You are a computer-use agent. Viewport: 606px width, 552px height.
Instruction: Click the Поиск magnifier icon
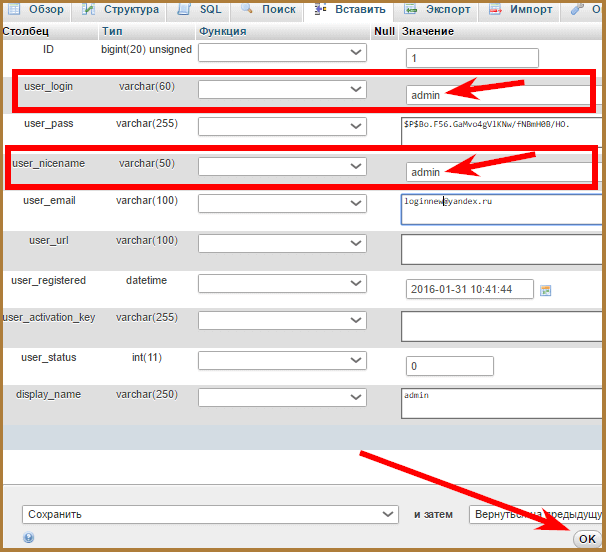pos(246,8)
